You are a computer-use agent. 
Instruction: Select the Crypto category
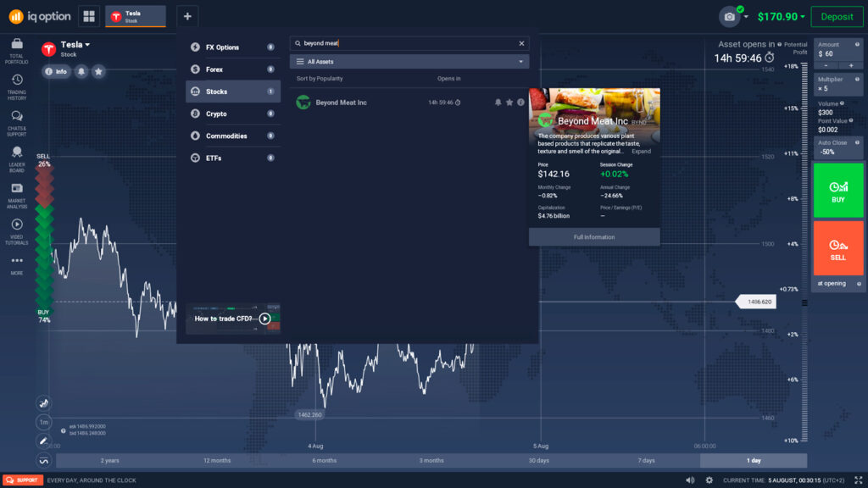233,114
